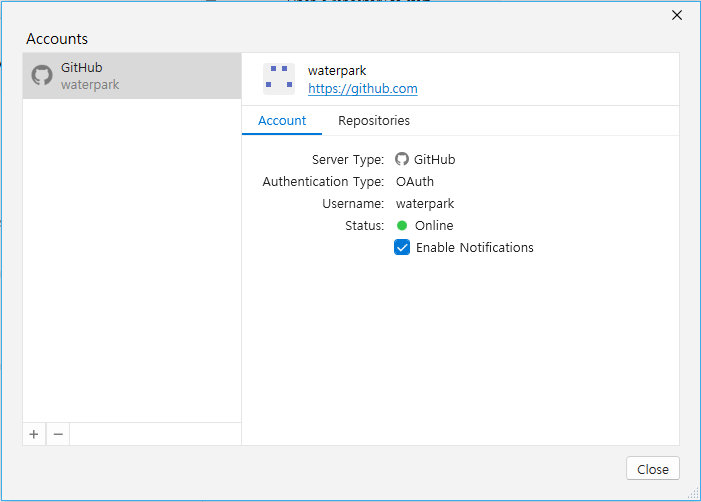Click the 'Online' status text

coord(434,226)
